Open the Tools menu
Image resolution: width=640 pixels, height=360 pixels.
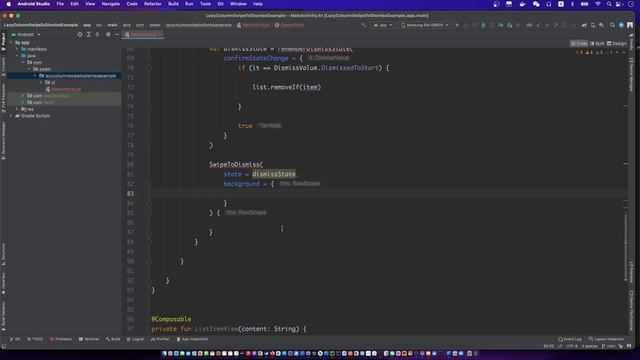click(x=205, y=4)
